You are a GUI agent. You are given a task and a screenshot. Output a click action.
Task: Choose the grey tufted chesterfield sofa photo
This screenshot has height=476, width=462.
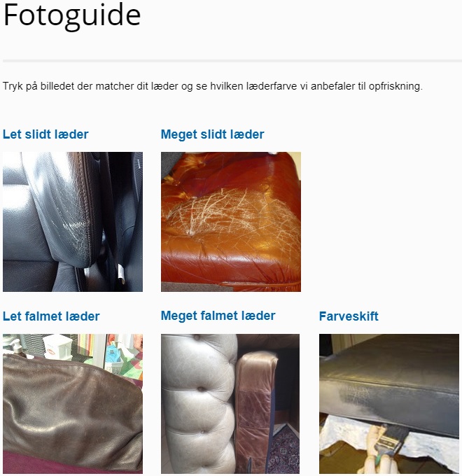pos(230,404)
